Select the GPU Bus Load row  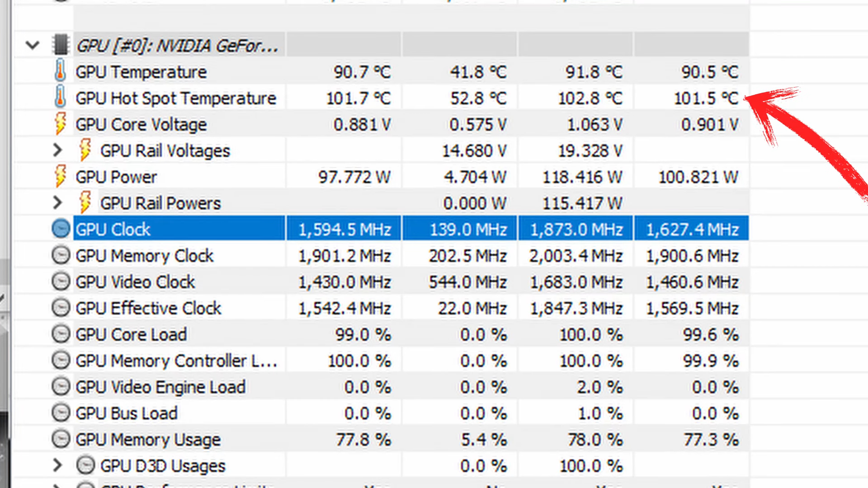tap(127, 413)
